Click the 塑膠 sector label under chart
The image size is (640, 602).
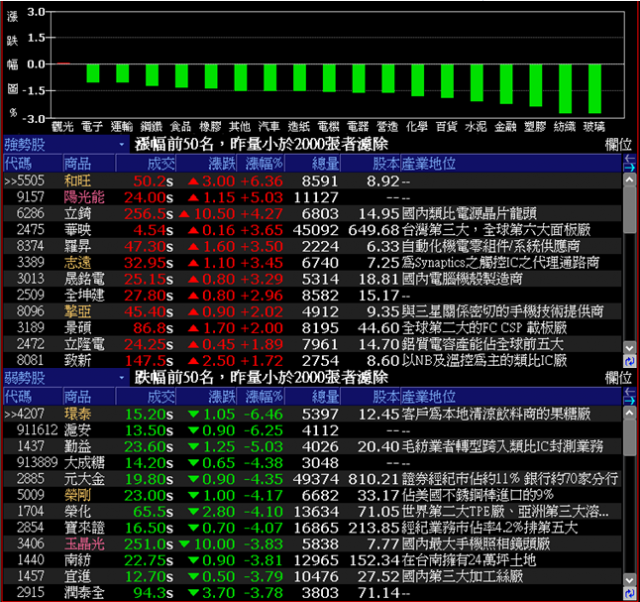pyautogui.click(x=535, y=127)
